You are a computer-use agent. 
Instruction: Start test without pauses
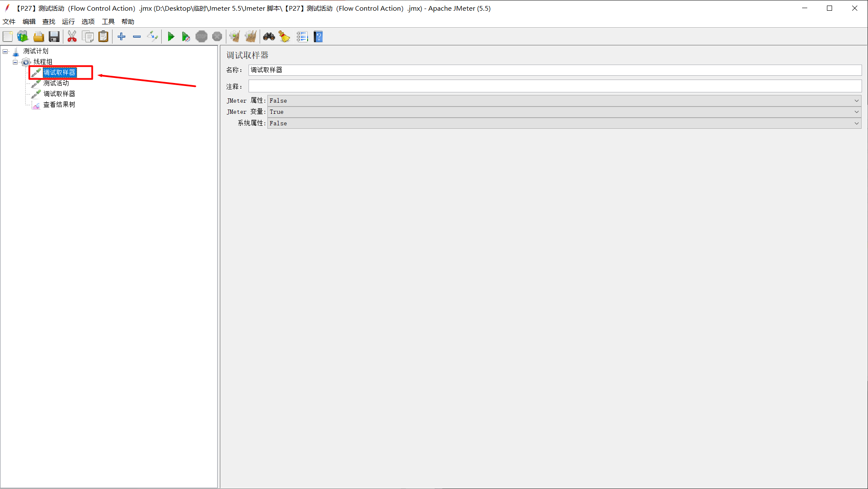pyautogui.click(x=186, y=36)
